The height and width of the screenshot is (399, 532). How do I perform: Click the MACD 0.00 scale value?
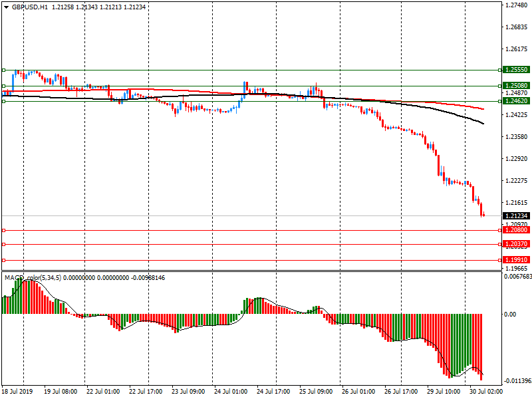click(510, 314)
